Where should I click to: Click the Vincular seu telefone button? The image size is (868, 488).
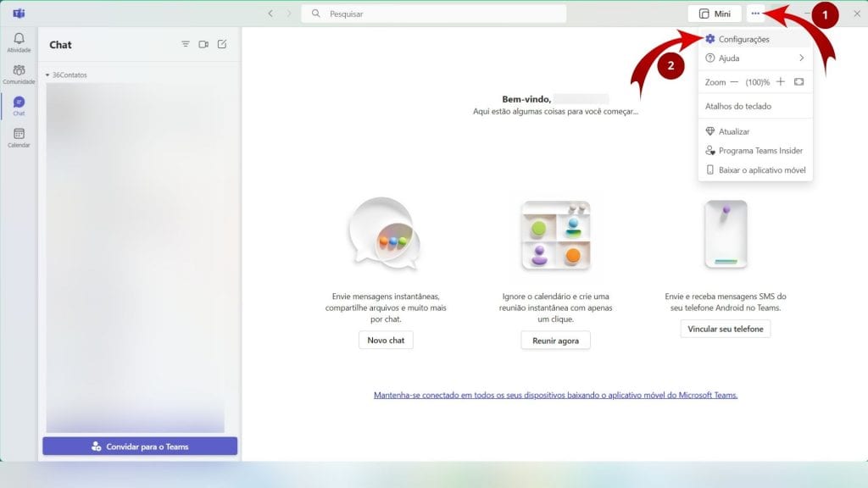[726, 329]
